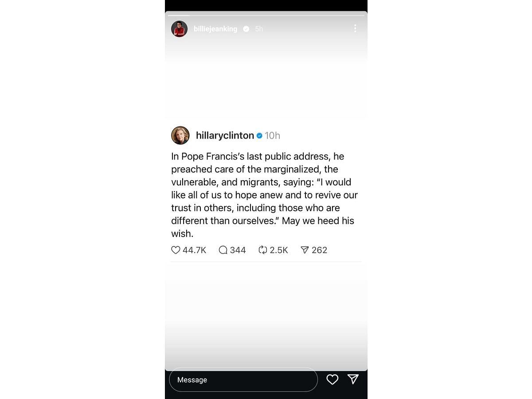
Task: Like the story with the heart icon
Action: click(332, 379)
